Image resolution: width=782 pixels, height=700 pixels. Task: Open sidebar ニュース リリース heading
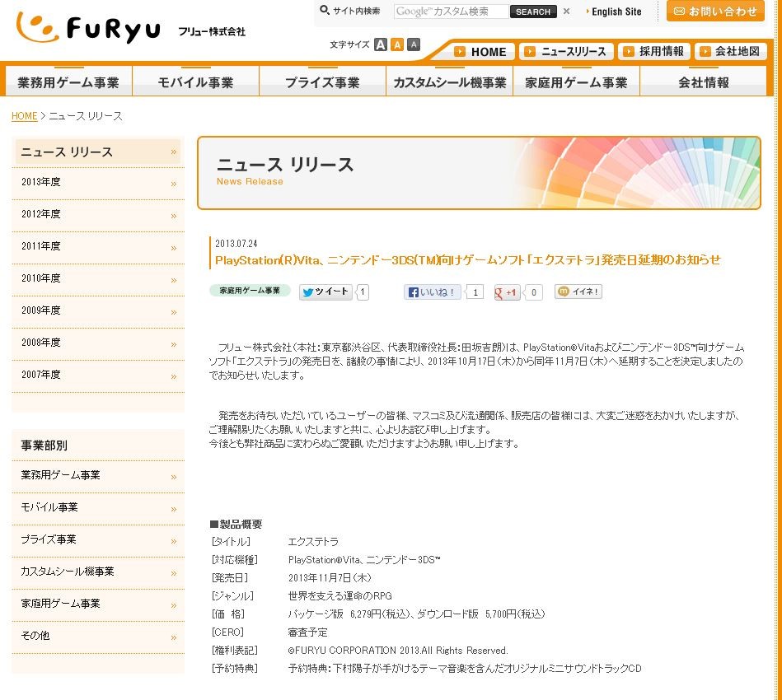tap(98, 152)
